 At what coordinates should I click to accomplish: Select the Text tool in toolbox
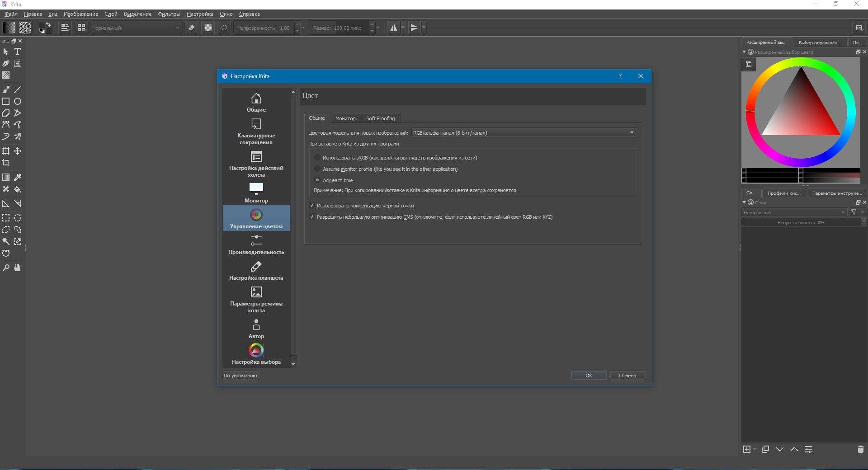(x=18, y=52)
